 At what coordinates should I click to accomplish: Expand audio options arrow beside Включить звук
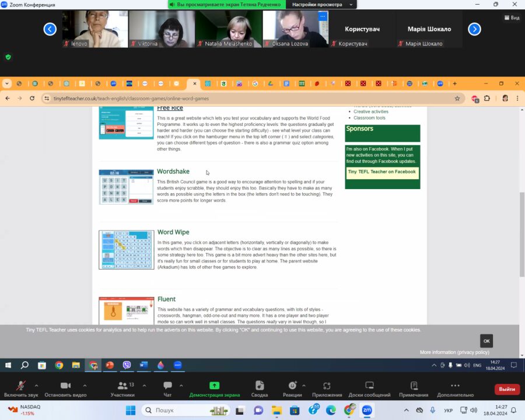pos(37,386)
